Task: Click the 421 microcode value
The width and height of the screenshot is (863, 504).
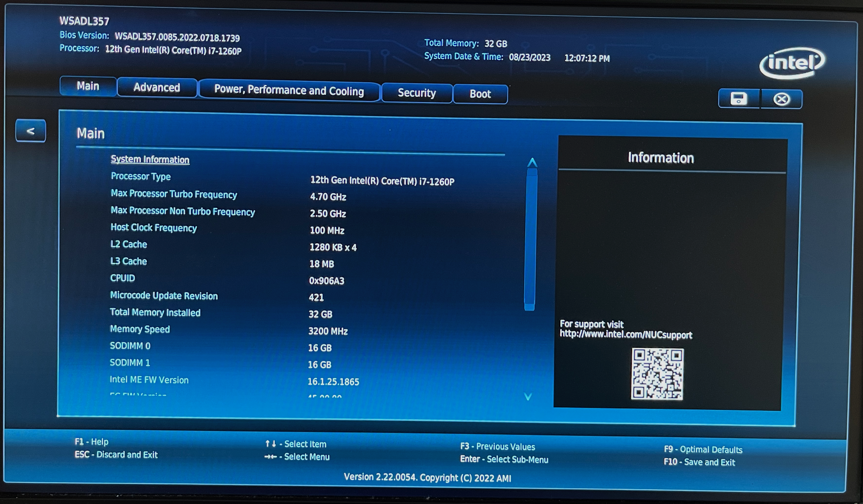Action: pos(316,297)
